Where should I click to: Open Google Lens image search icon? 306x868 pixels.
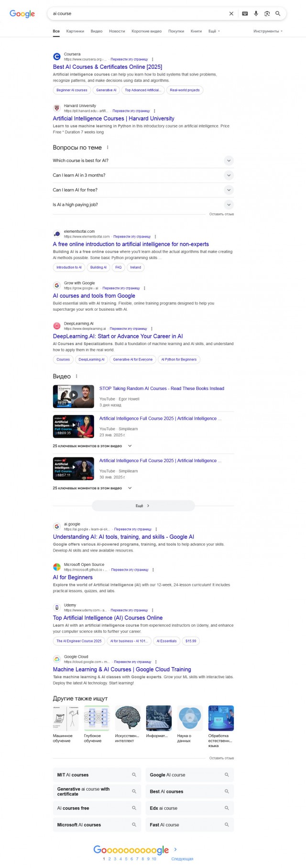(267, 13)
